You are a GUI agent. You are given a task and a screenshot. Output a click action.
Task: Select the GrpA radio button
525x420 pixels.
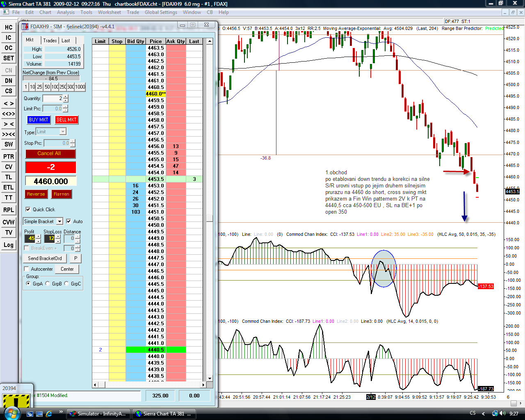[28, 283]
